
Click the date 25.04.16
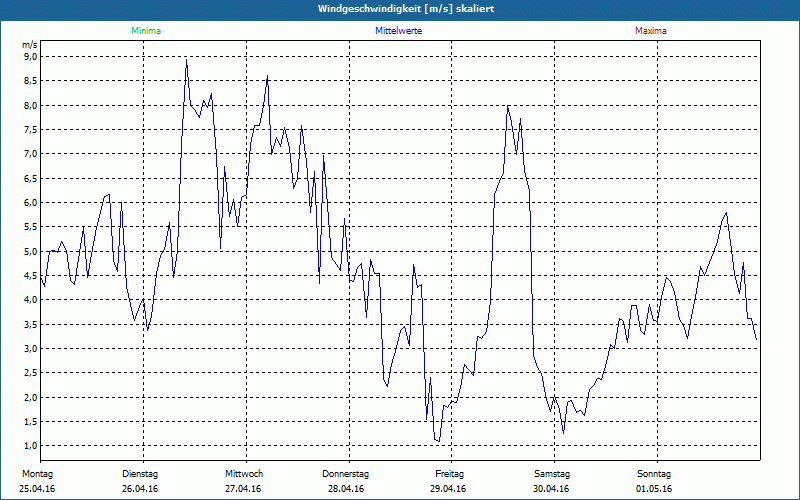pyautogui.click(x=37, y=489)
